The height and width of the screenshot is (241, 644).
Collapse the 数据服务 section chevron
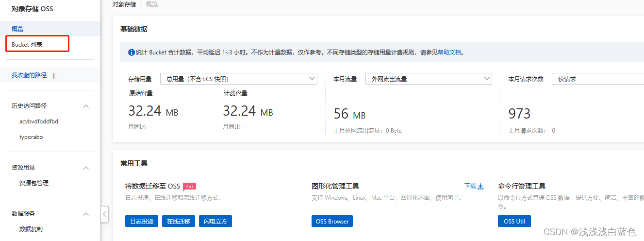point(86,214)
